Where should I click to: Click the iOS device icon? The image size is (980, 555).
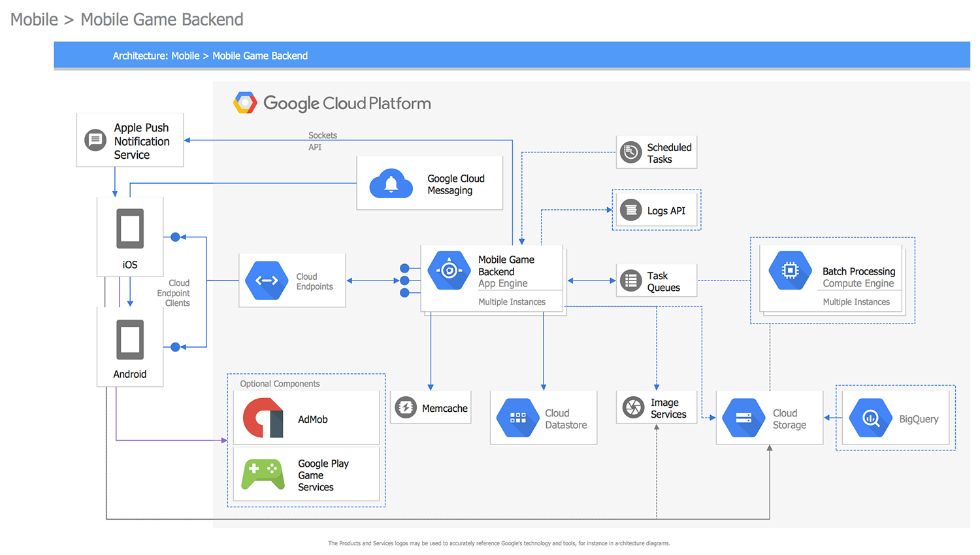(130, 229)
